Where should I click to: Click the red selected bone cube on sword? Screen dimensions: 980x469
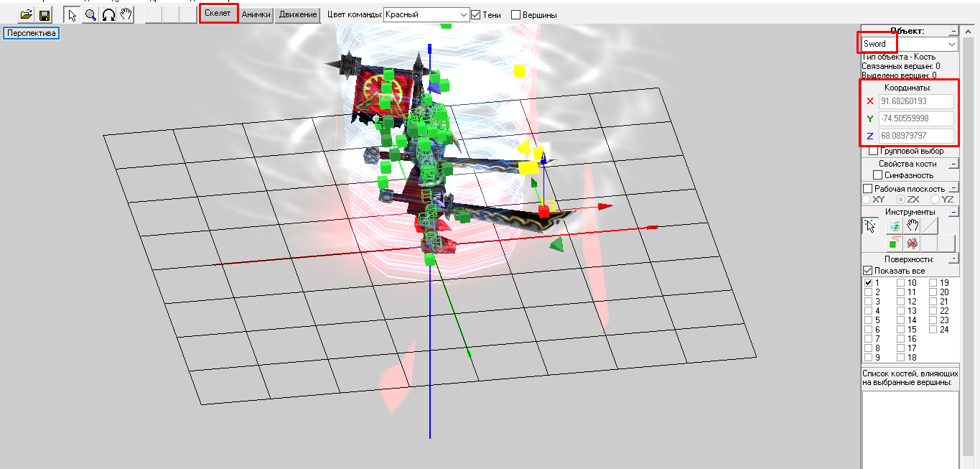pos(544,211)
